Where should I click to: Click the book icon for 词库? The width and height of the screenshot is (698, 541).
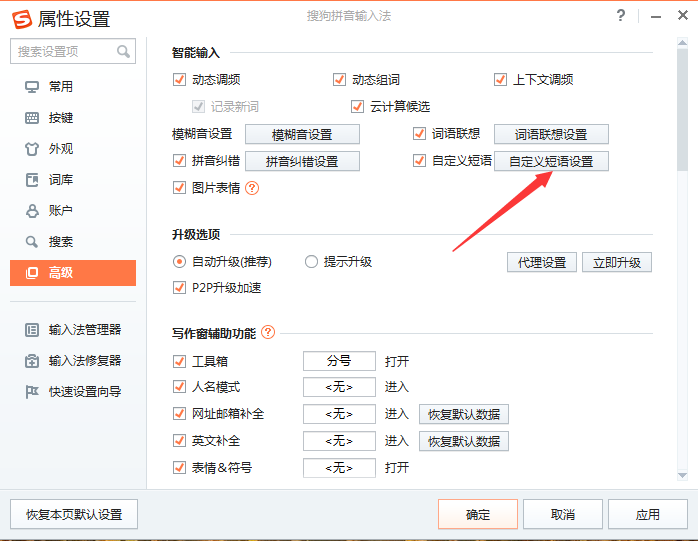pyautogui.click(x=32, y=180)
